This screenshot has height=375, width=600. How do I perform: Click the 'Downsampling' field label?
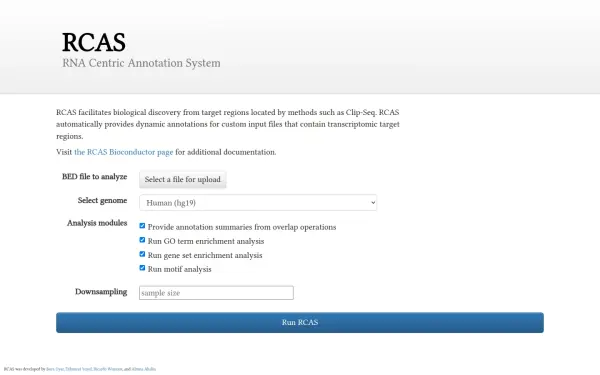pyautogui.click(x=101, y=292)
